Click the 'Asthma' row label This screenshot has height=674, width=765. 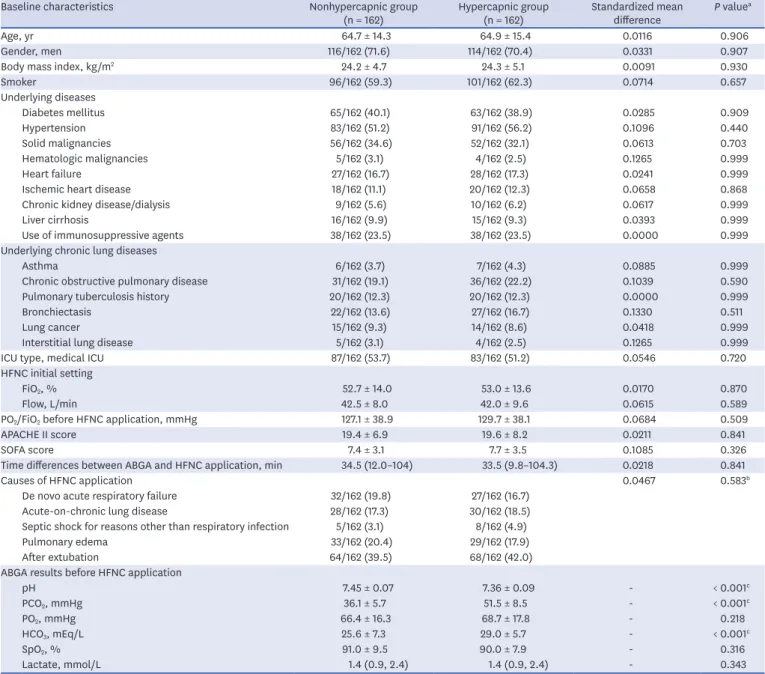pyautogui.click(x=40, y=266)
